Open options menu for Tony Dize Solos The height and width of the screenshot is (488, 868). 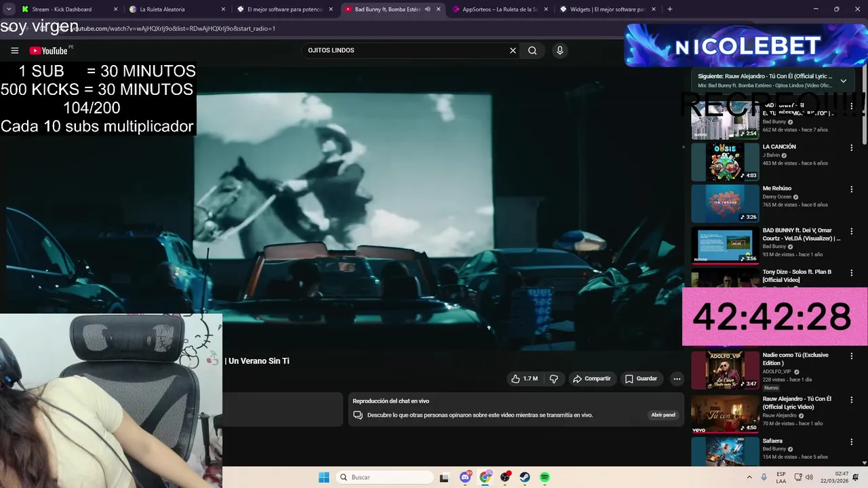pos(852,273)
